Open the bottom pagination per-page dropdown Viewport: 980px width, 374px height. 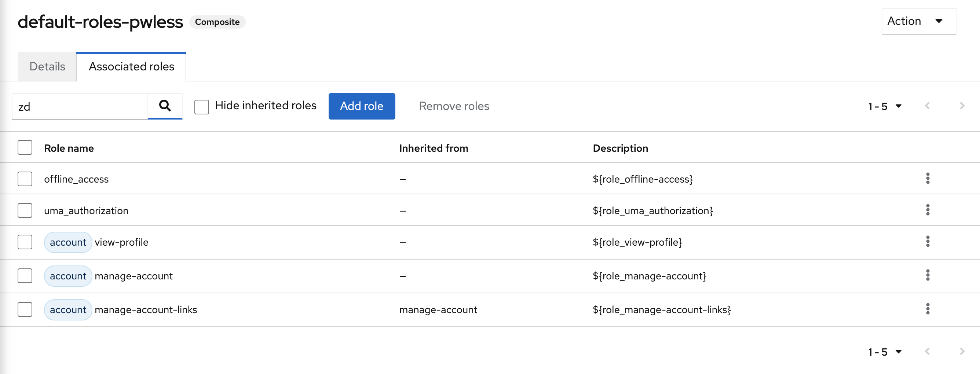point(884,352)
